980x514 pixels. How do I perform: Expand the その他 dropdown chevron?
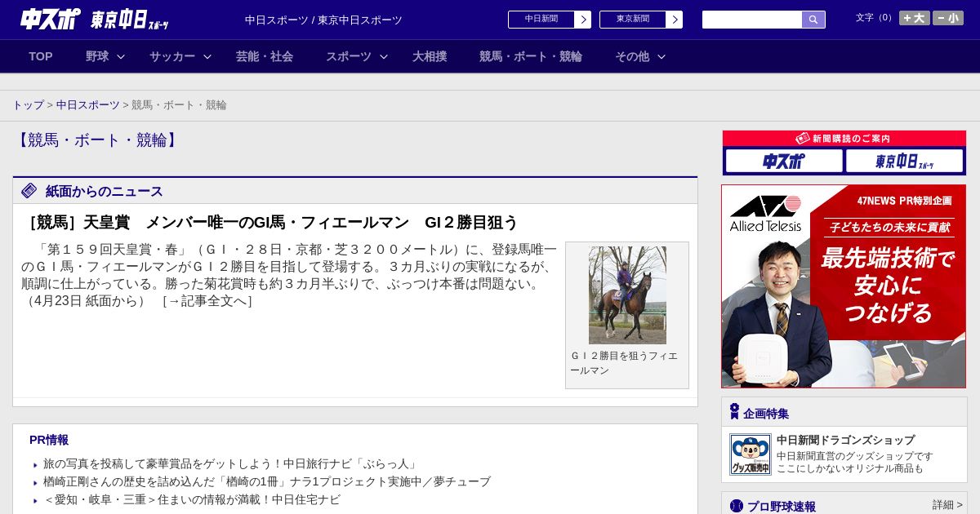pyautogui.click(x=661, y=56)
